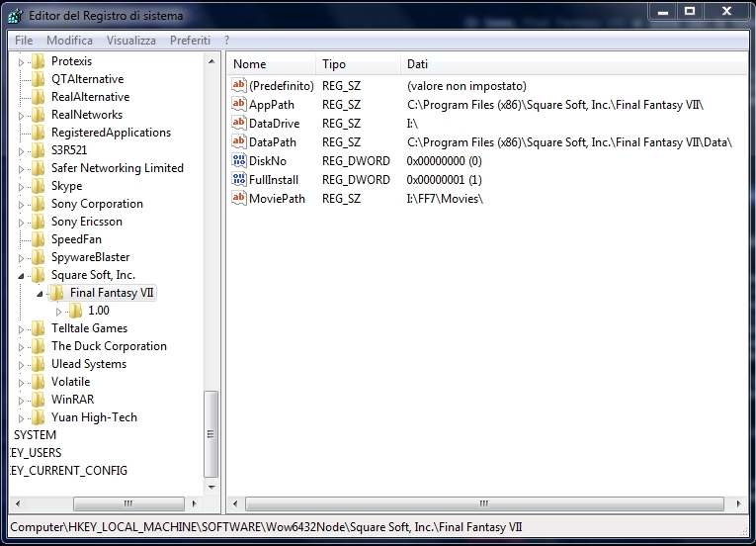This screenshot has width=756, height=546.
Task: Click the Telltale Games folder icon
Action: click(38, 328)
